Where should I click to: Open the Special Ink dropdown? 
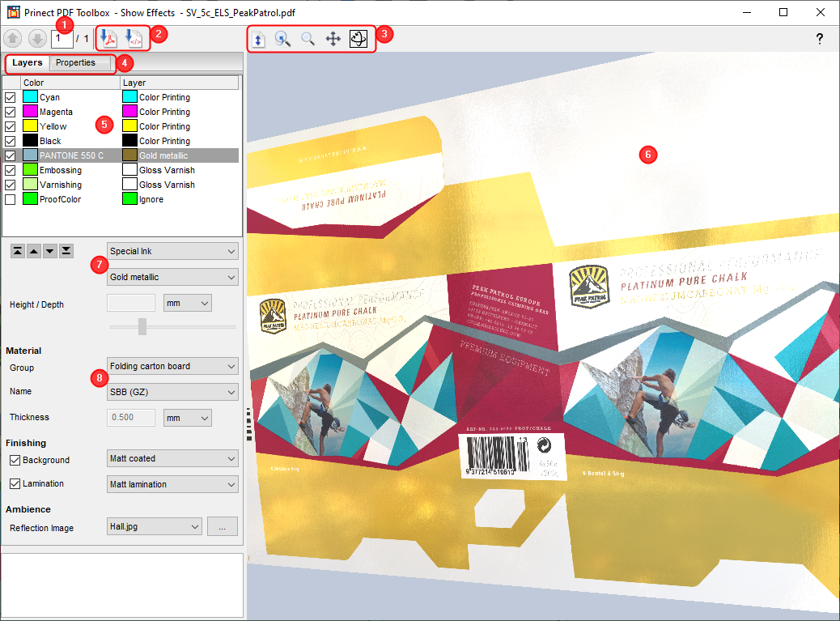pyautogui.click(x=172, y=251)
